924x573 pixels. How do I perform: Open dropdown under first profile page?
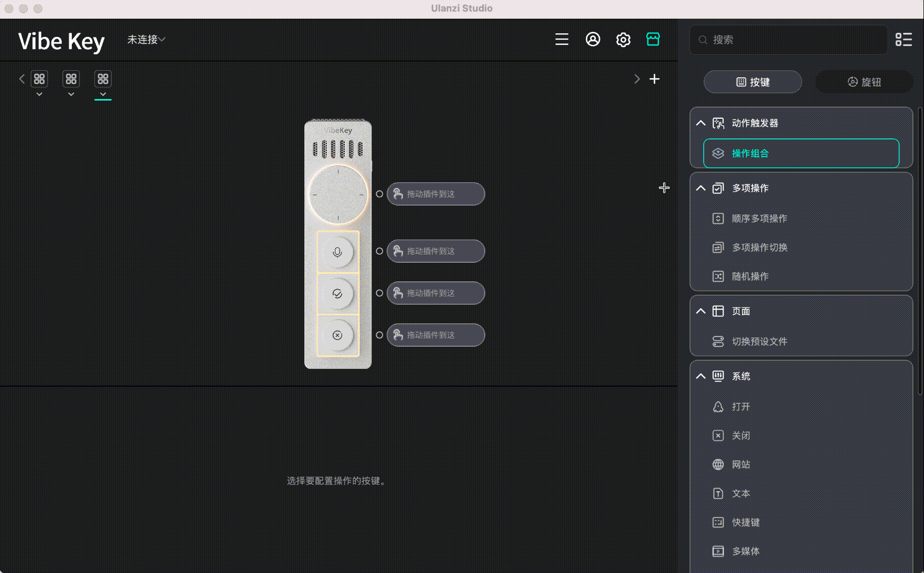[x=39, y=94]
